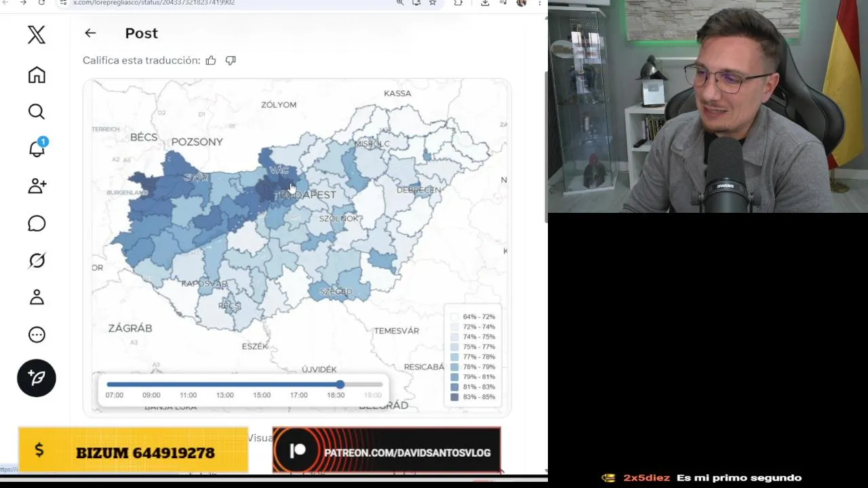The height and width of the screenshot is (488, 868).
Task: Go to the Home feed icon
Action: click(x=37, y=75)
